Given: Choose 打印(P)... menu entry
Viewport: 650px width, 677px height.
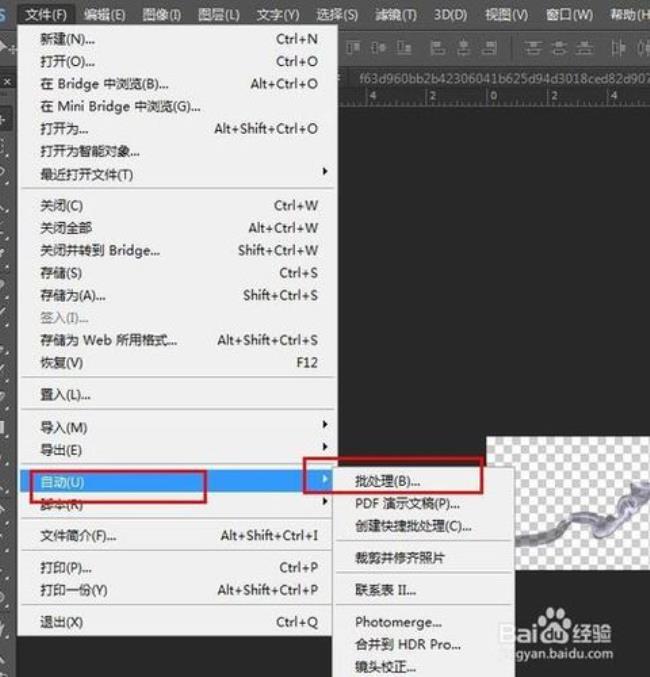Looking at the screenshot, I should click(x=178, y=567).
